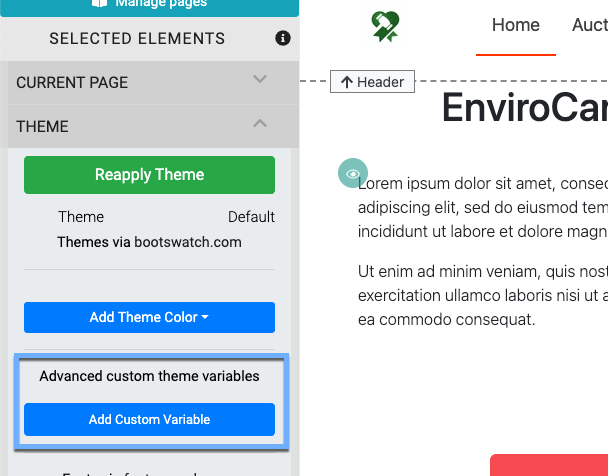608x476 pixels.
Task: Collapse the Theme section chevron
Action: (260, 124)
